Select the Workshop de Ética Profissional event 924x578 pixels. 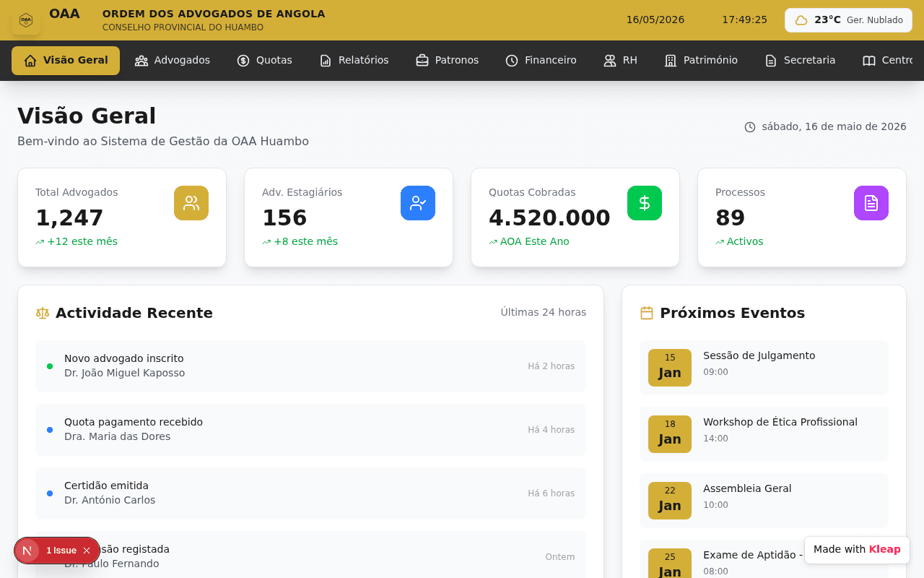764,434
